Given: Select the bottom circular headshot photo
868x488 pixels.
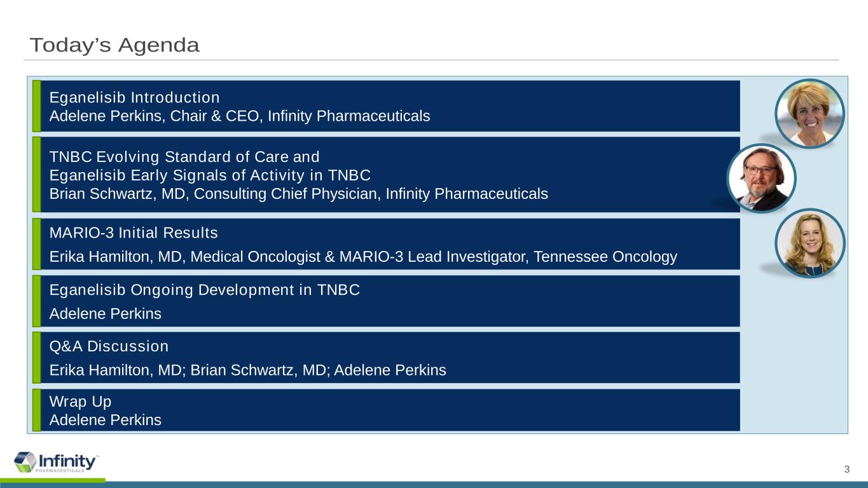Looking at the screenshot, I should click(x=809, y=243).
